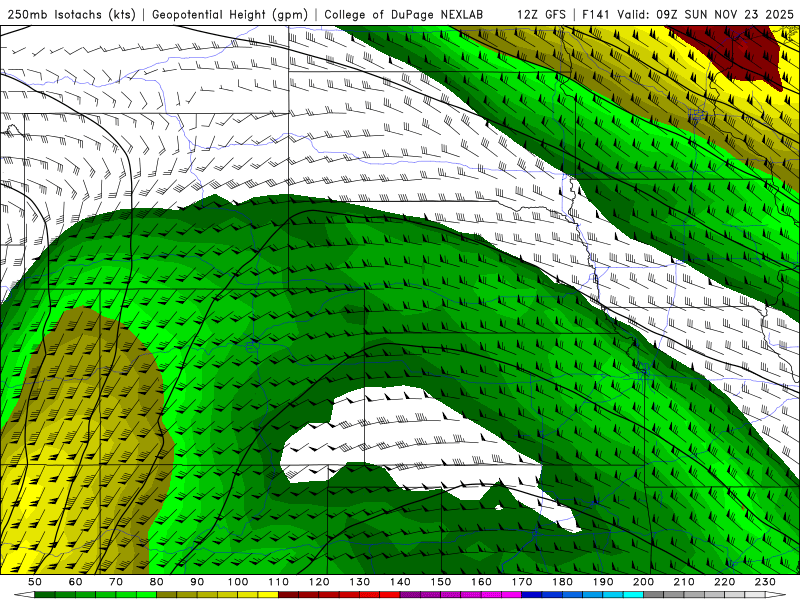The height and width of the screenshot is (600, 800).
Task: Click the 130 value on the legend
Action: tap(360, 582)
